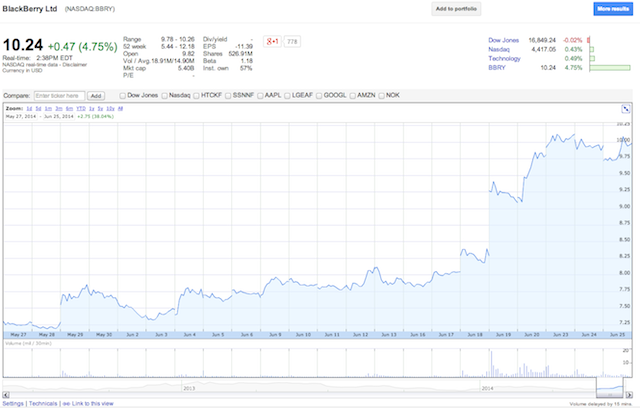
Task: Click the +0.47 (4.75%) change text
Action: pos(82,47)
